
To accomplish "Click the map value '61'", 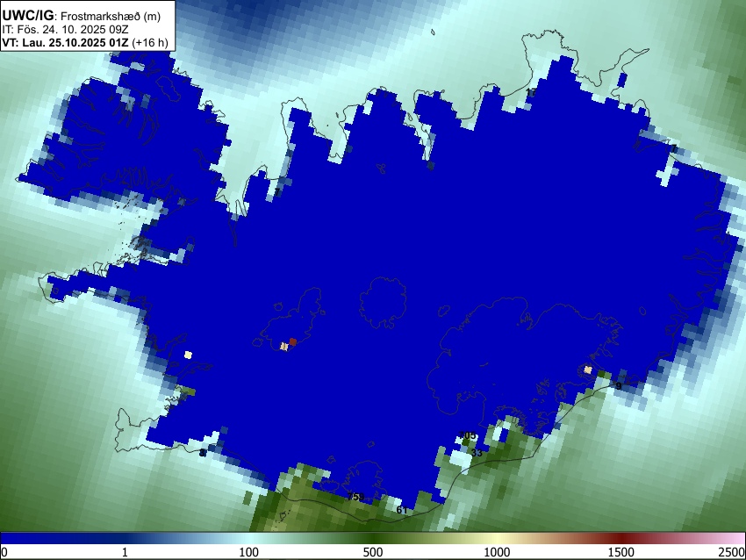I will [x=402, y=510].
